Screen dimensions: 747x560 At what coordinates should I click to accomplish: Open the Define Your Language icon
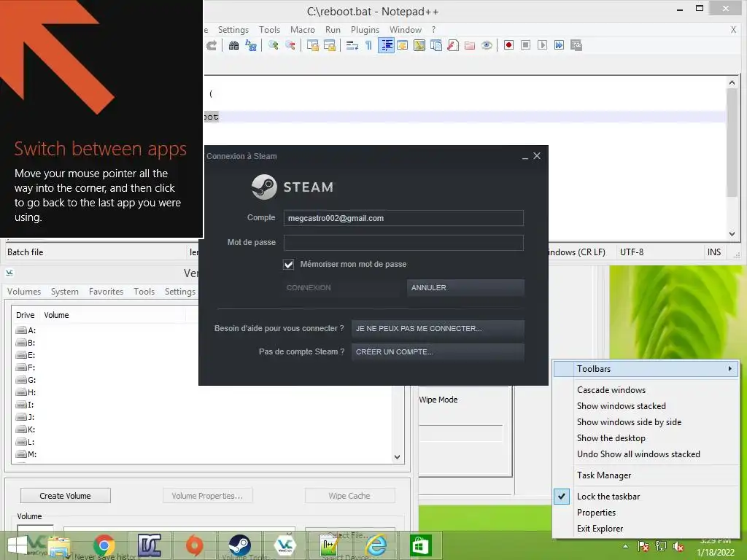point(403,45)
